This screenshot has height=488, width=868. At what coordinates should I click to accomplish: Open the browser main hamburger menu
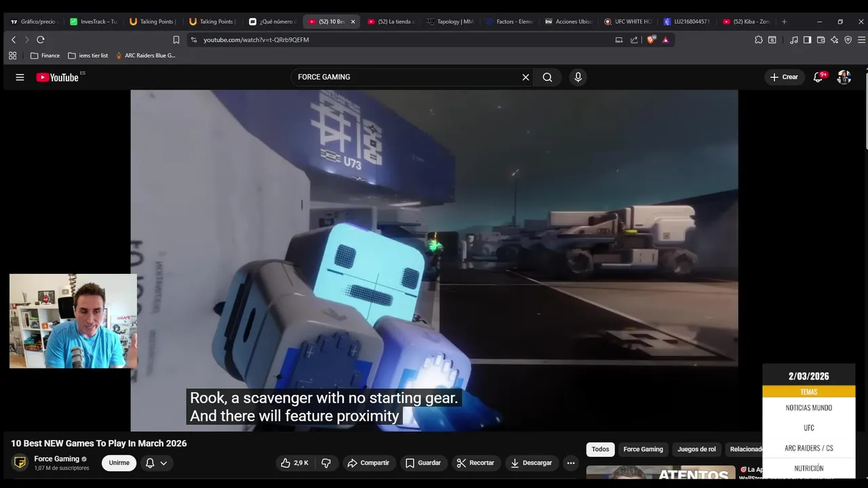(x=861, y=40)
